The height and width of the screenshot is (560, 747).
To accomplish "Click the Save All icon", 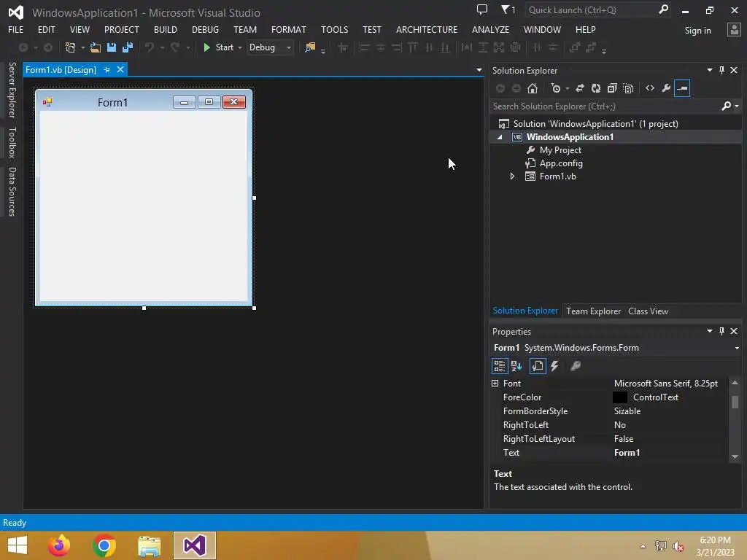I will [x=128, y=47].
